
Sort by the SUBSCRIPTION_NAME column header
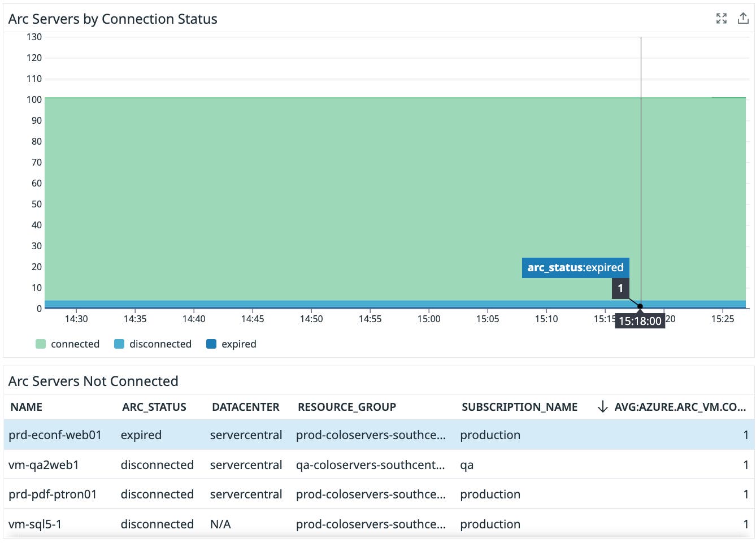520,406
